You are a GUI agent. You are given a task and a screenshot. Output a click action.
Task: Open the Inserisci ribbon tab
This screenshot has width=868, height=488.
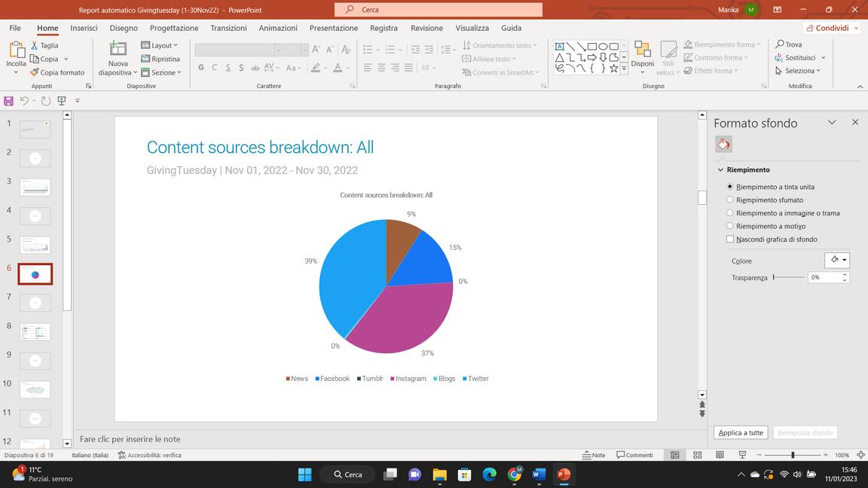pyautogui.click(x=84, y=28)
